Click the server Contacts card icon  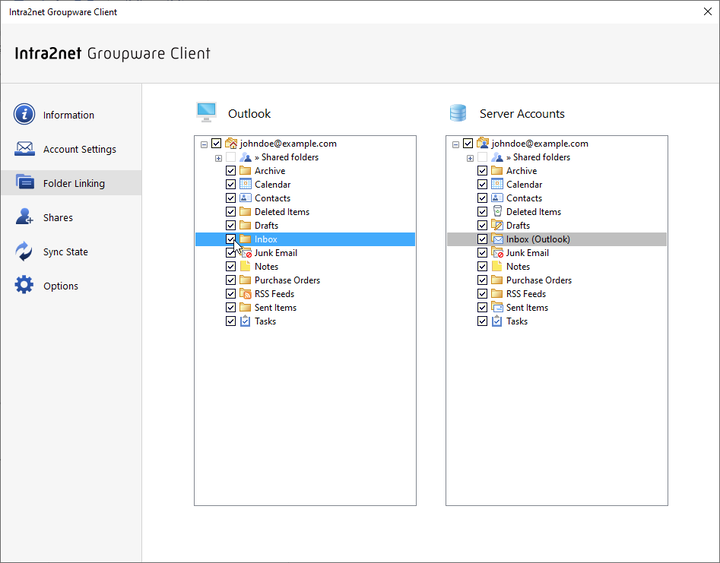click(x=497, y=198)
